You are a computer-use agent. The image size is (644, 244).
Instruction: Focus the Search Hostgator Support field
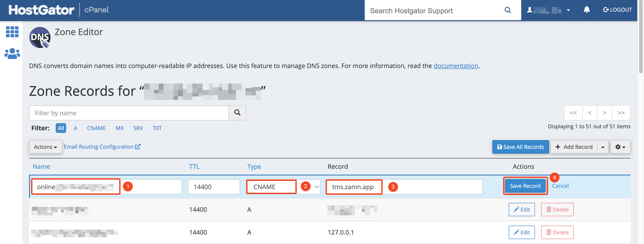[435, 11]
